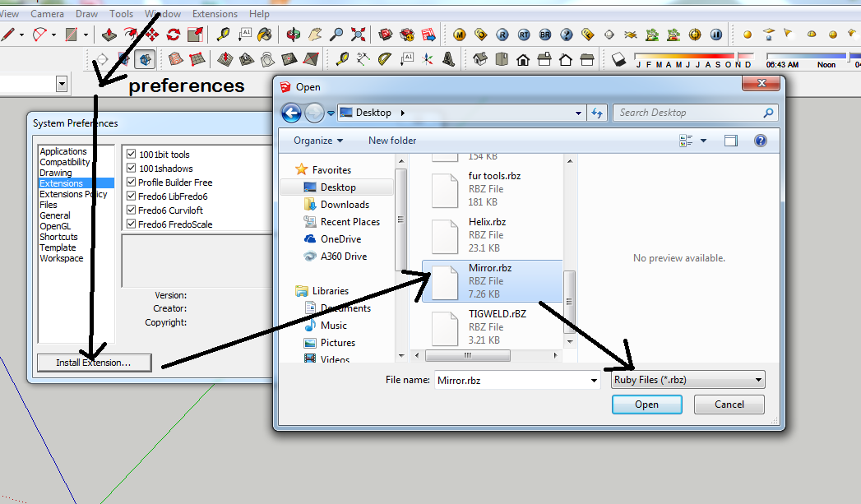Image resolution: width=861 pixels, height=504 pixels.
Task: Switch to Iso view icon
Action: coord(480,58)
